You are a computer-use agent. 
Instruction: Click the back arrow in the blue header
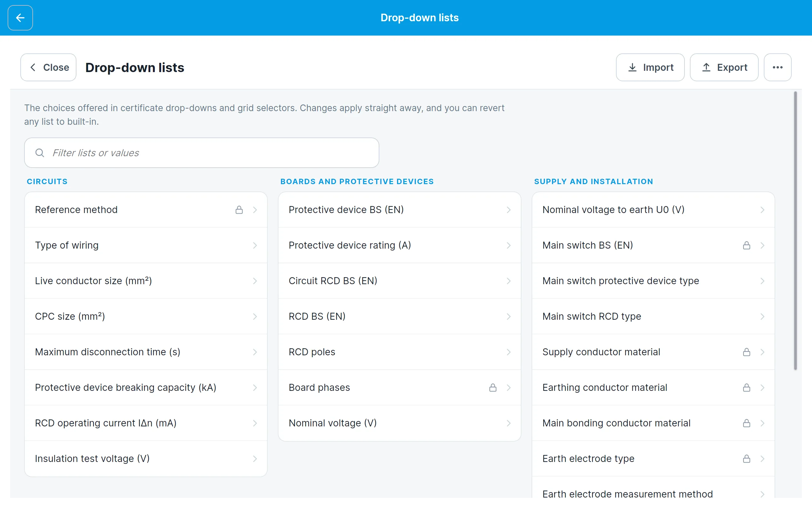[20, 18]
